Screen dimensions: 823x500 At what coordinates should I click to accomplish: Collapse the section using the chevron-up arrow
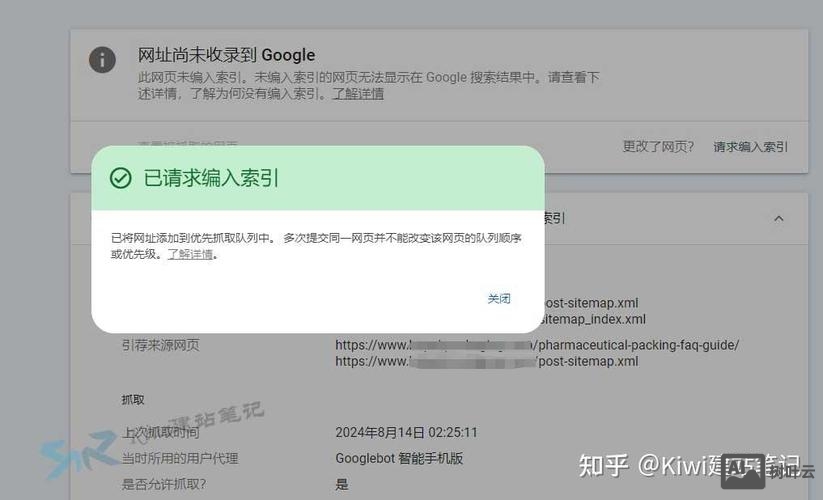779,218
